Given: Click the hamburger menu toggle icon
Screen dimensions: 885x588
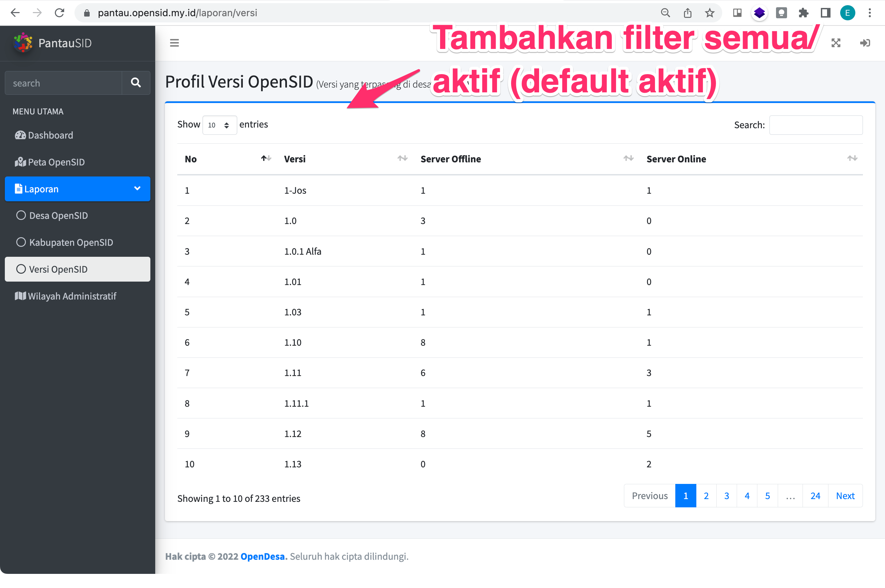Looking at the screenshot, I should pos(174,42).
